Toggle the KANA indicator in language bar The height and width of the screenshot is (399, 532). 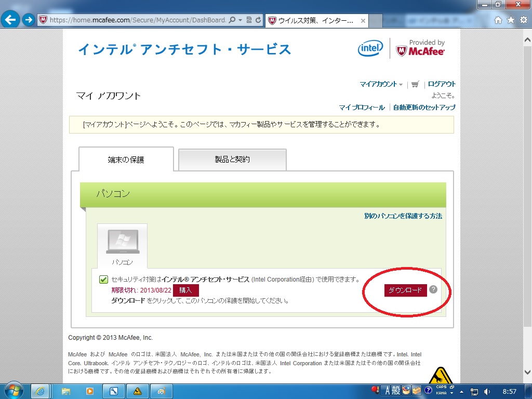coord(442,393)
